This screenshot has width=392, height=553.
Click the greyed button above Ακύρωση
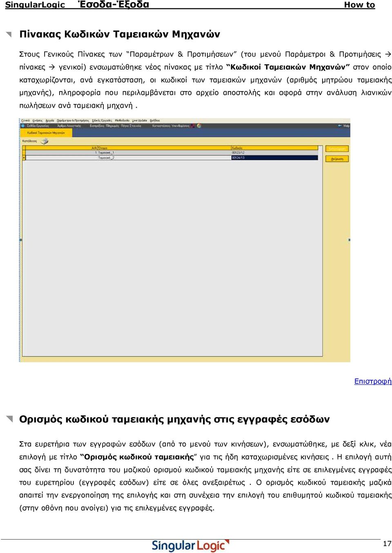(337, 149)
